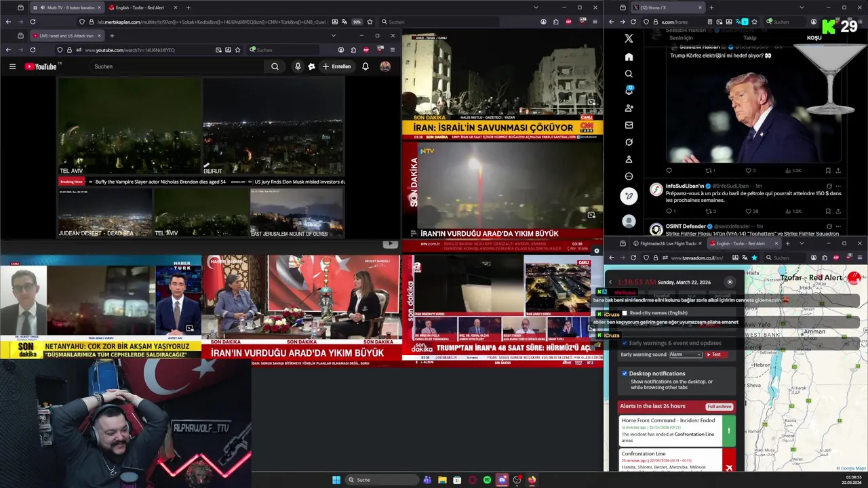This screenshot has width=868, height=488.
Task: Click YouTube Suchen search field
Action: pos(178,66)
